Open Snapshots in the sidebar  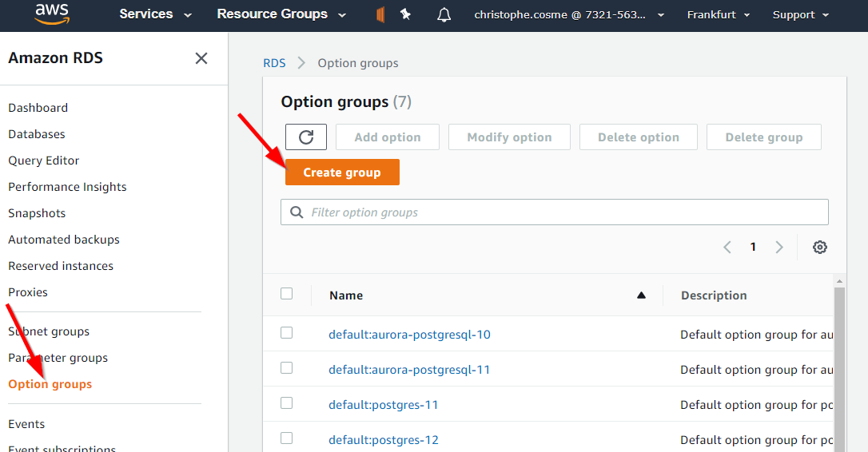click(x=37, y=213)
